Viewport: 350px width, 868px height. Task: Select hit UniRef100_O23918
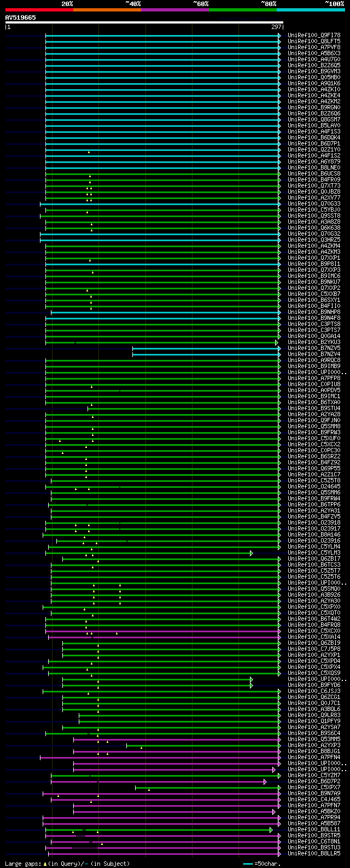tap(314, 522)
